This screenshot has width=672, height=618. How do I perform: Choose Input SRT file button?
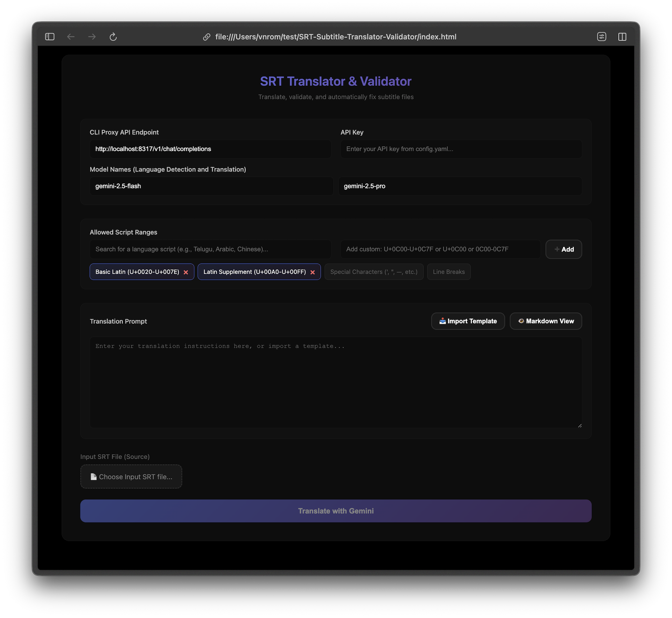(x=131, y=477)
